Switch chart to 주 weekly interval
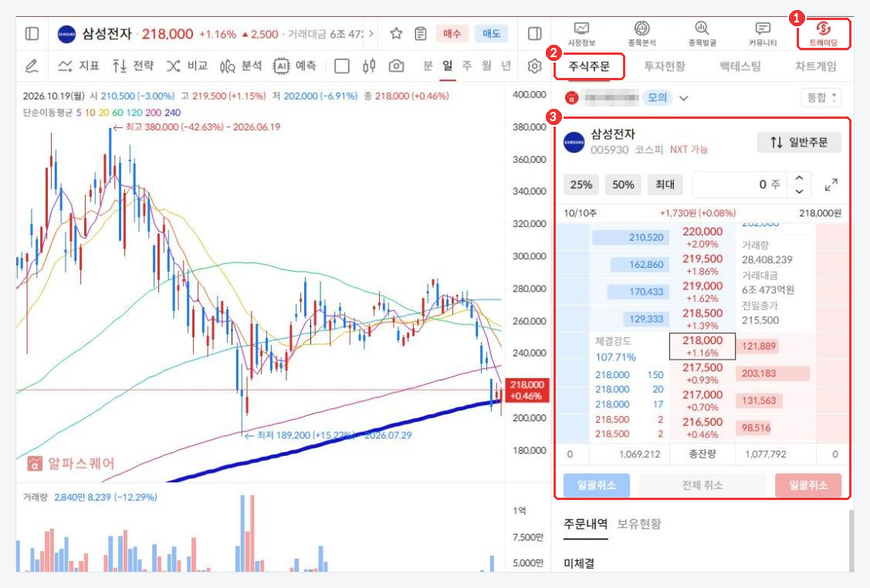This screenshot has width=870, height=588. pyautogui.click(x=467, y=66)
